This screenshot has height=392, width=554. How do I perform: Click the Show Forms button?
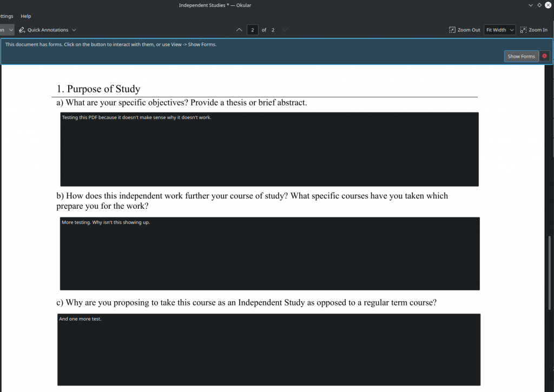click(521, 56)
